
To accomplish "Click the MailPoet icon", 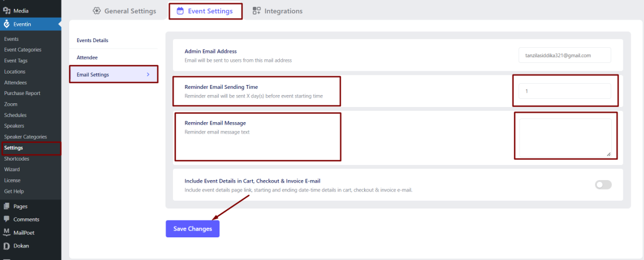I will coord(6,232).
